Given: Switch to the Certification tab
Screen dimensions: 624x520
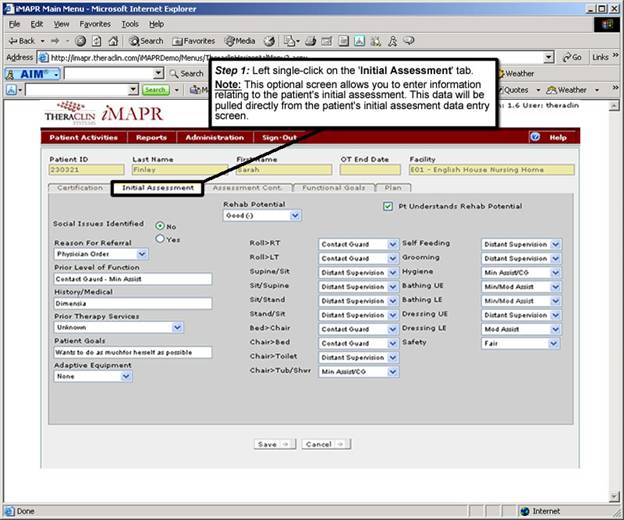Looking at the screenshot, I should [x=80, y=188].
